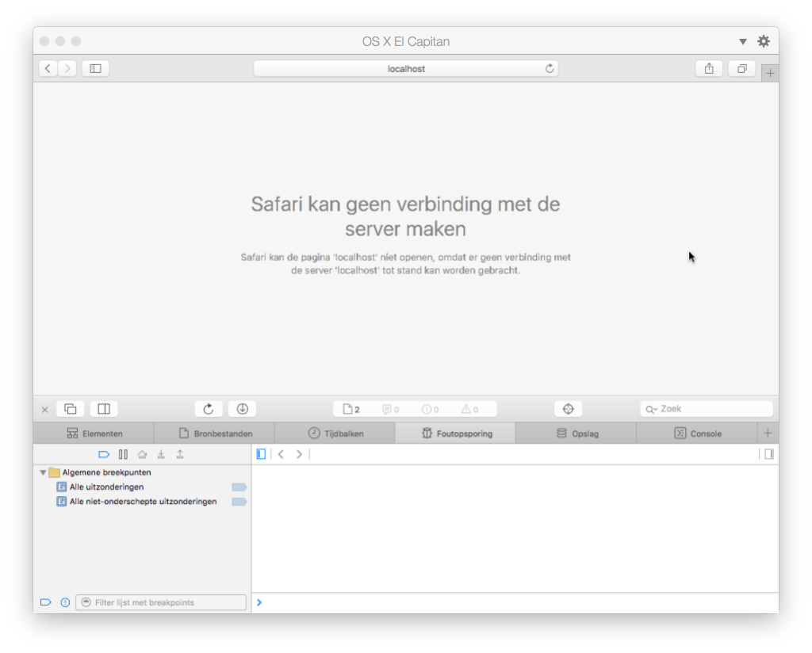Image resolution: width=812 pixels, height=653 pixels.
Task: Hide the navigation sidebar toggle
Action: [x=261, y=454]
